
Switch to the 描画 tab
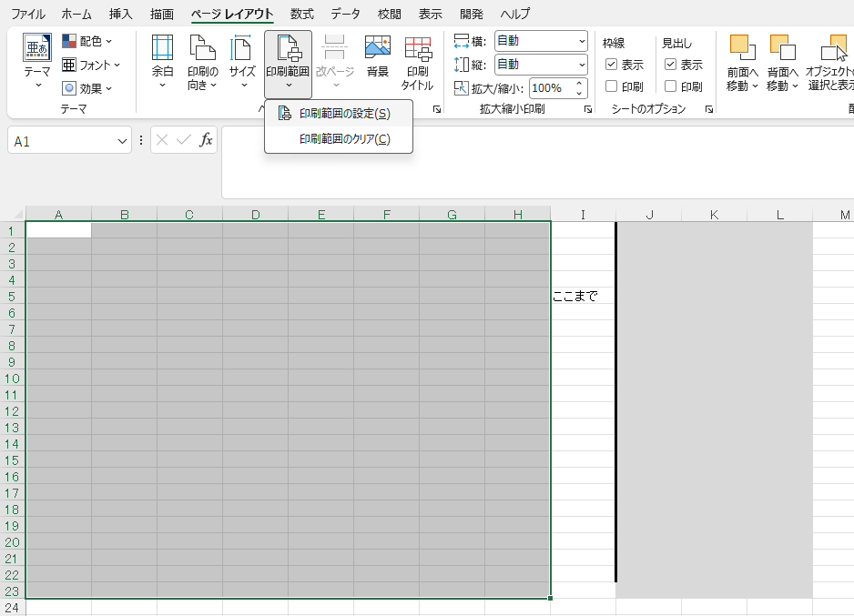[162, 15]
